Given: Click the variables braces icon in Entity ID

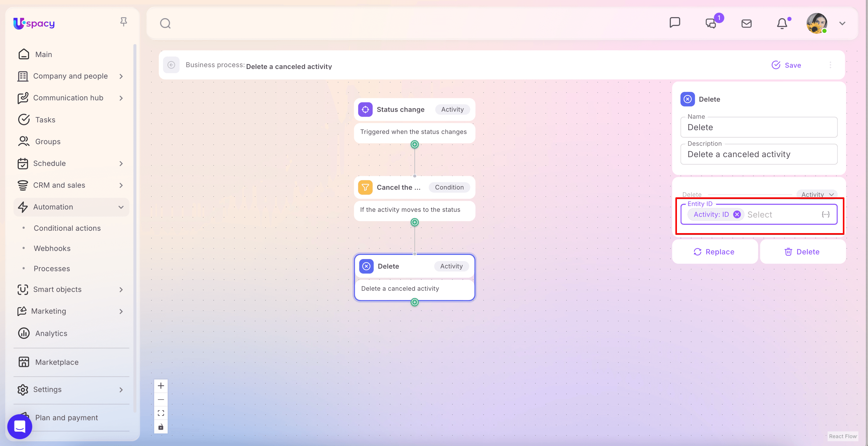Looking at the screenshot, I should click(x=825, y=214).
